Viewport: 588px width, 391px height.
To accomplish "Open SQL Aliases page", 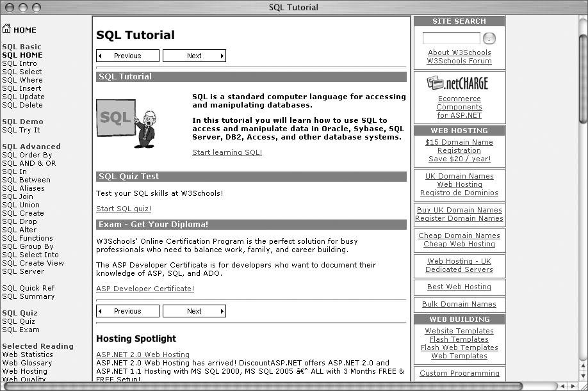I will point(23,188).
